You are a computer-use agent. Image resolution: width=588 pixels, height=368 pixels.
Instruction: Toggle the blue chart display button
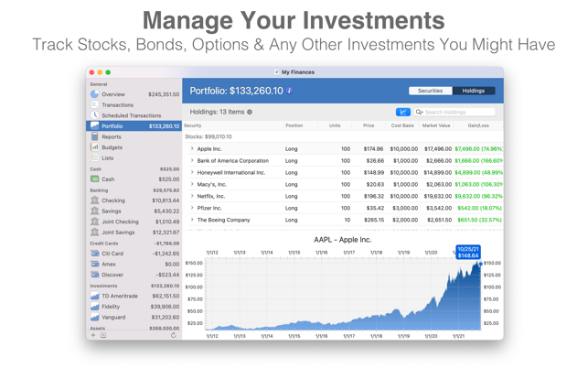(403, 112)
